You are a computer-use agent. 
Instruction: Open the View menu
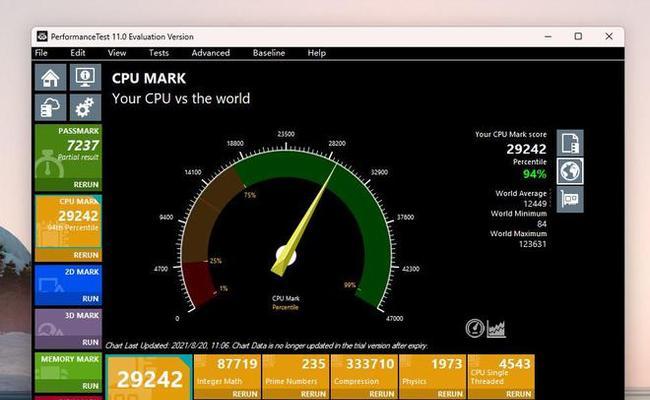pos(117,53)
